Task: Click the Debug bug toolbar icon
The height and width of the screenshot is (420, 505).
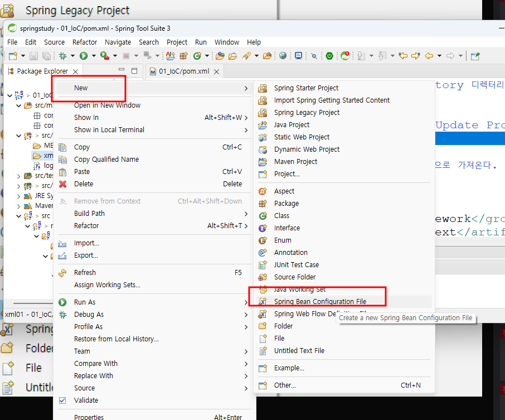Action: tap(63, 56)
